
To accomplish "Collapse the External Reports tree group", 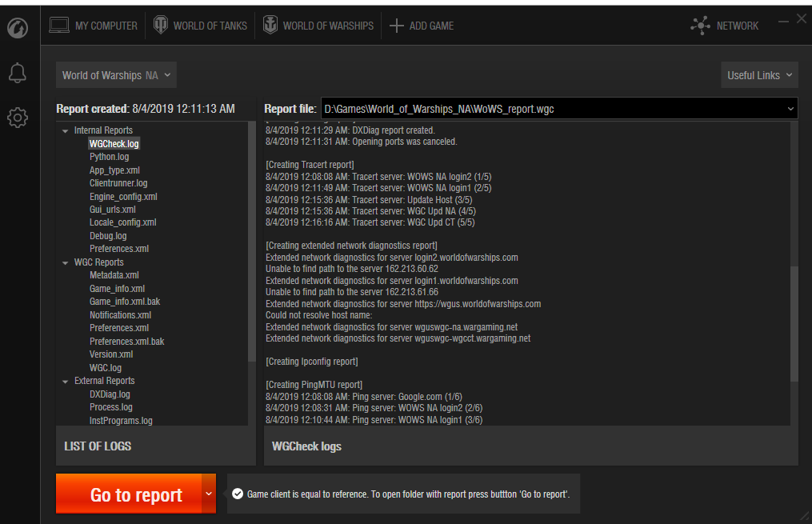I will coord(66,382).
